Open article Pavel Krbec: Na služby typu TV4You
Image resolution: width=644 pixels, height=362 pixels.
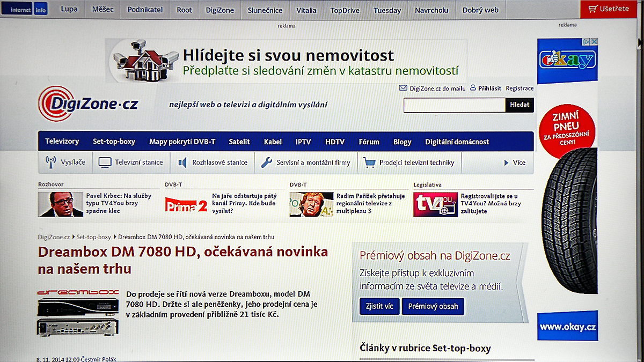(119, 204)
